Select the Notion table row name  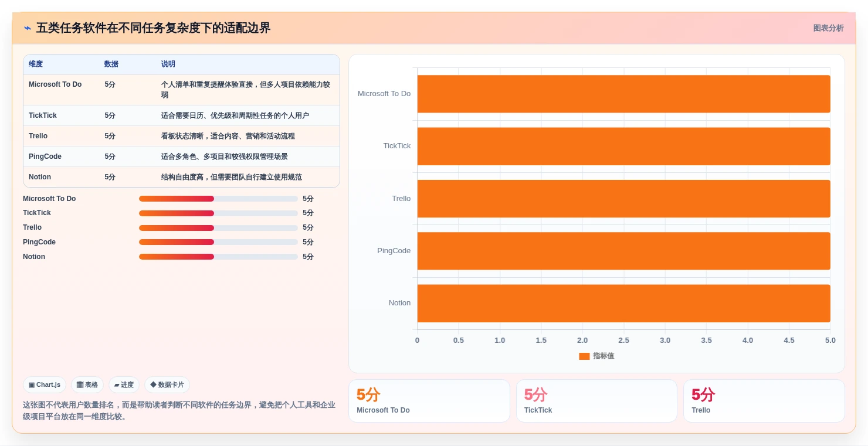point(40,177)
